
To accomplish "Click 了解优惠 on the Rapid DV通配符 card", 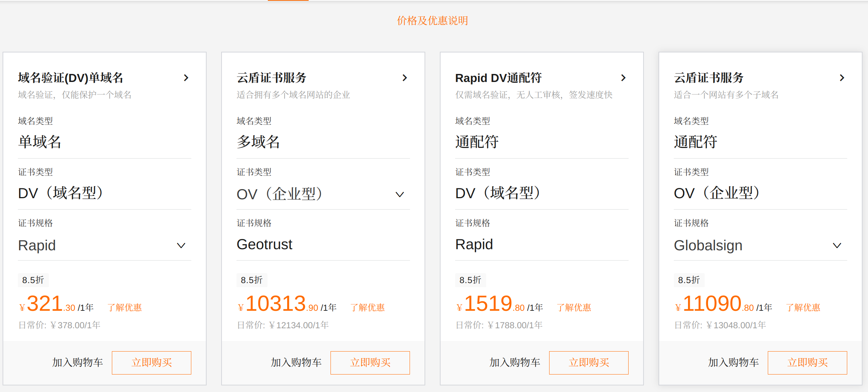I will coord(574,307).
